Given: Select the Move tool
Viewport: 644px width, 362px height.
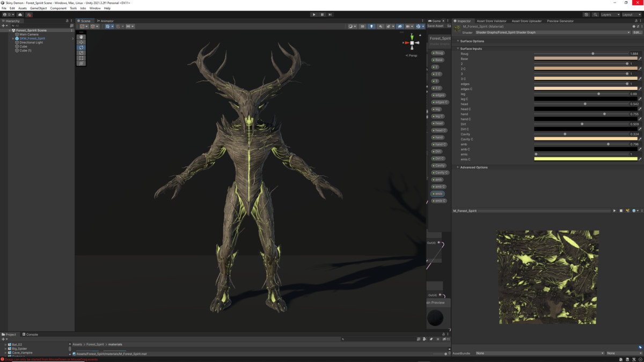Looking at the screenshot, I should point(80,42).
